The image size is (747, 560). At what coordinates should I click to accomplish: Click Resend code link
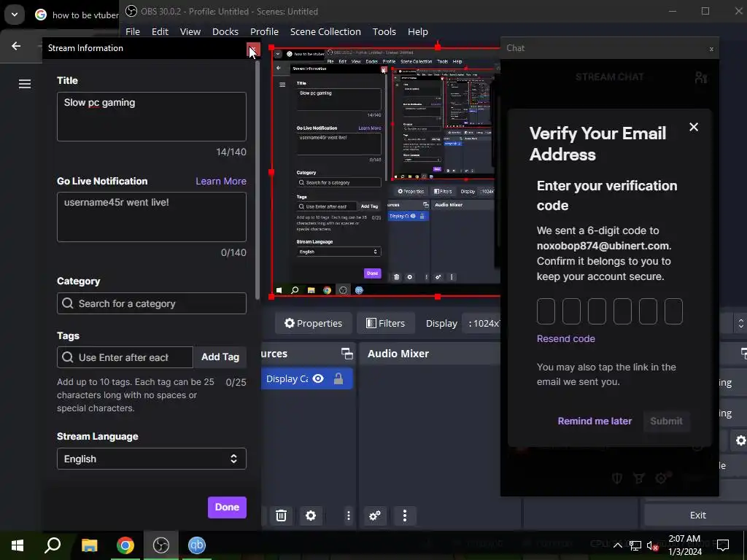tap(565, 338)
